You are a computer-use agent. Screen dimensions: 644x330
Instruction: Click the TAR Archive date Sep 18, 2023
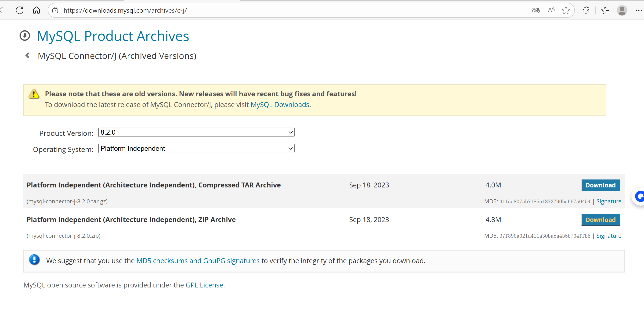point(369,185)
